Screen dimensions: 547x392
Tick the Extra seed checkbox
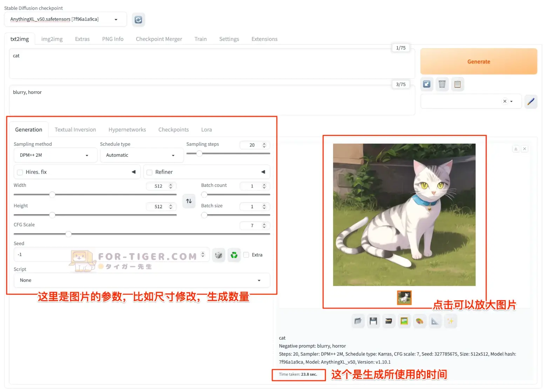[247, 255]
